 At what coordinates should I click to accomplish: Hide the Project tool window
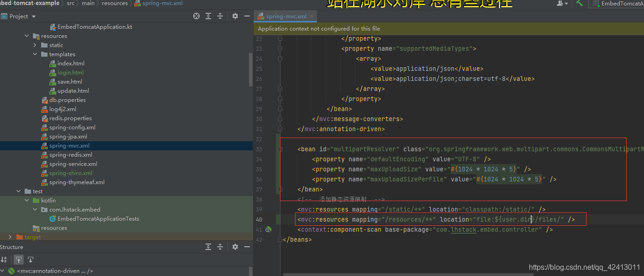tap(247, 16)
